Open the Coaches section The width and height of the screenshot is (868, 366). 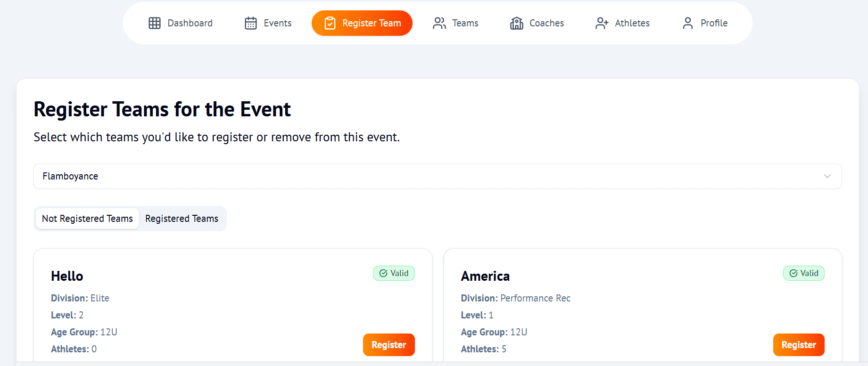537,23
